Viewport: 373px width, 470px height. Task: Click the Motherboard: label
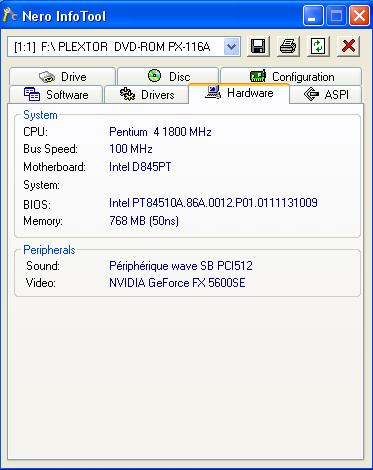tap(54, 167)
